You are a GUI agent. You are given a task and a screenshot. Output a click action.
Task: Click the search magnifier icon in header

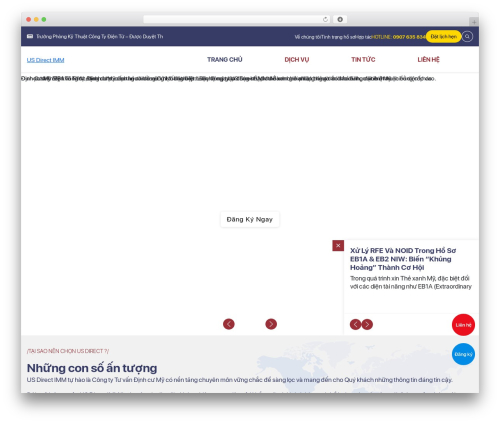tap(467, 36)
